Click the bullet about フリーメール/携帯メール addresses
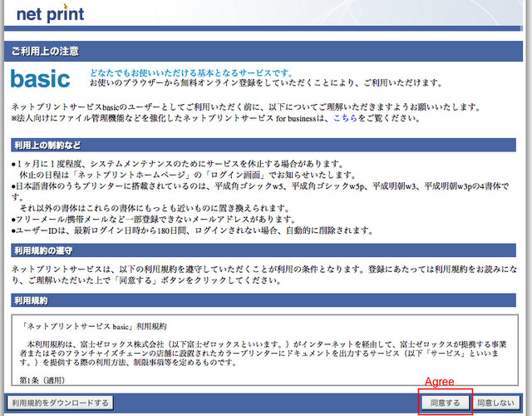This screenshot has height=416, width=532. tap(154, 219)
